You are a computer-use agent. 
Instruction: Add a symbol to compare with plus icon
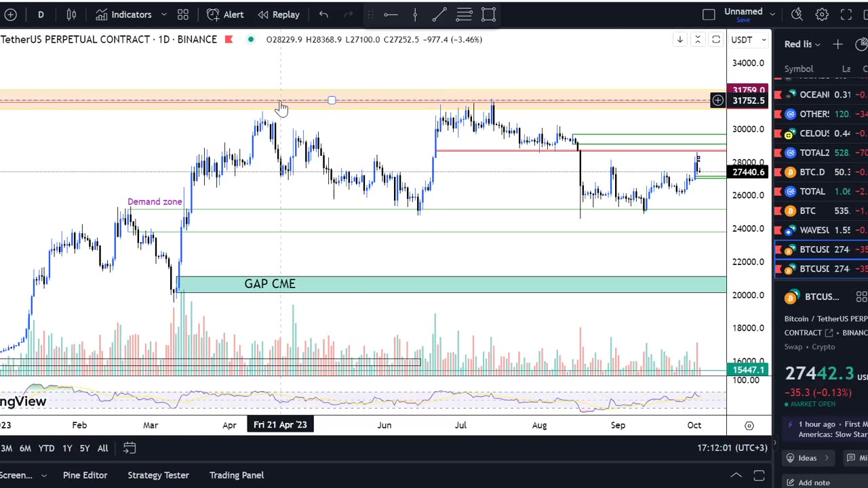tap(11, 14)
